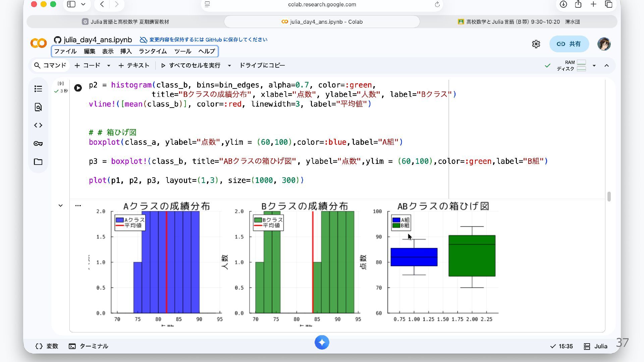Image resolution: width=644 pixels, height=362 pixels.
Task: Open the ランタイム menu
Action: tap(153, 51)
